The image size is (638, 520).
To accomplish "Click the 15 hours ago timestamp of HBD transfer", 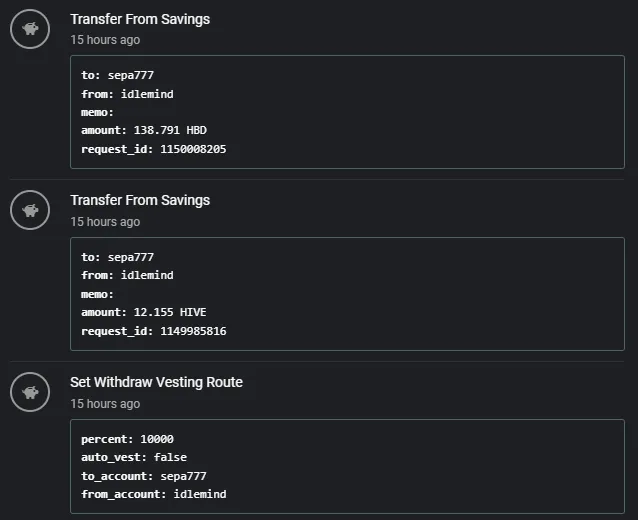I will [105, 40].
